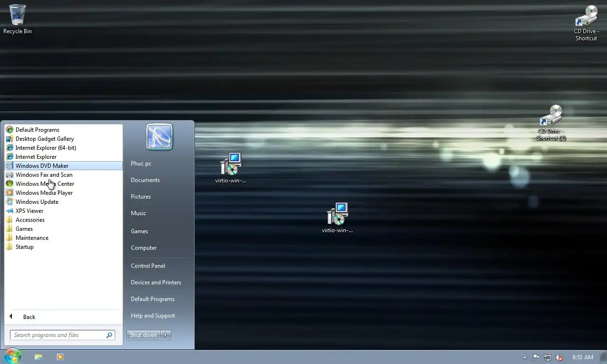The height and width of the screenshot is (364, 607).
Task: Select the "Desktop Gadget Gallery" entry text
Action: 45,139
